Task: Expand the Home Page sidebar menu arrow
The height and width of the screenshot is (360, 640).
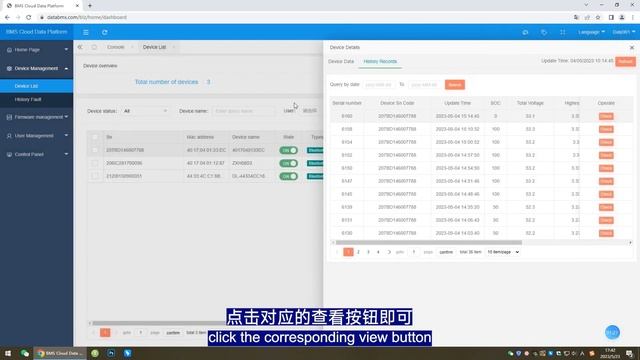Action: pos(66,50)
